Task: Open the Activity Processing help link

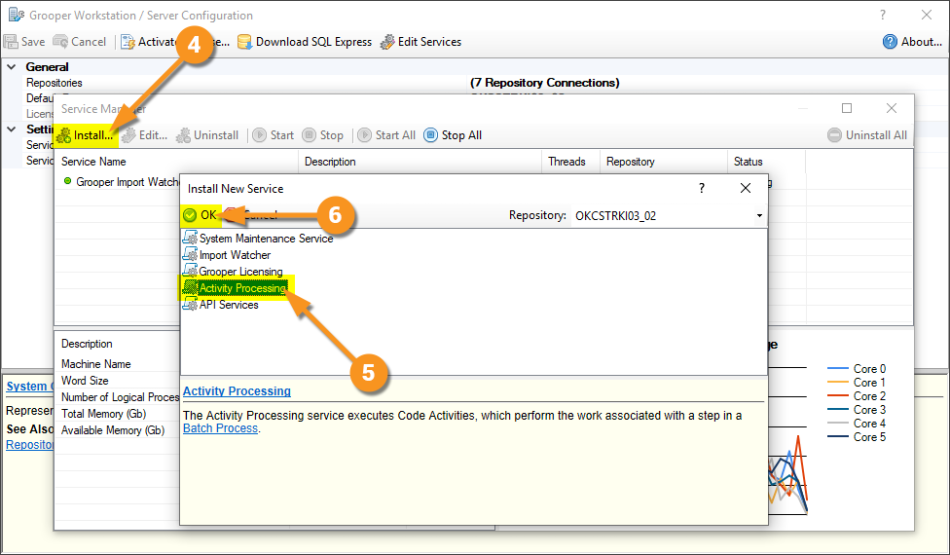Action: pos(237,391)
